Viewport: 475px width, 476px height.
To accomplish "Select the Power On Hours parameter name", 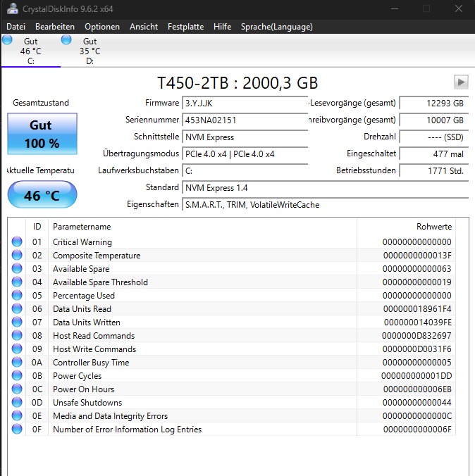I will pos(84,389).
